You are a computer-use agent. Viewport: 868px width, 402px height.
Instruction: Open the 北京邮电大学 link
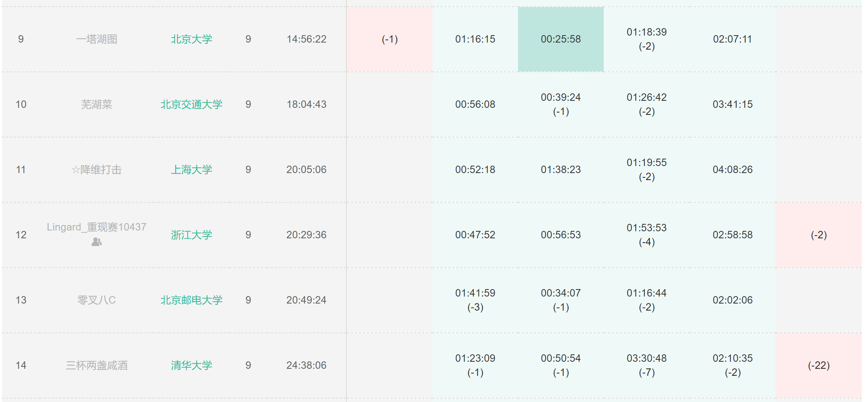click(191, 300)
